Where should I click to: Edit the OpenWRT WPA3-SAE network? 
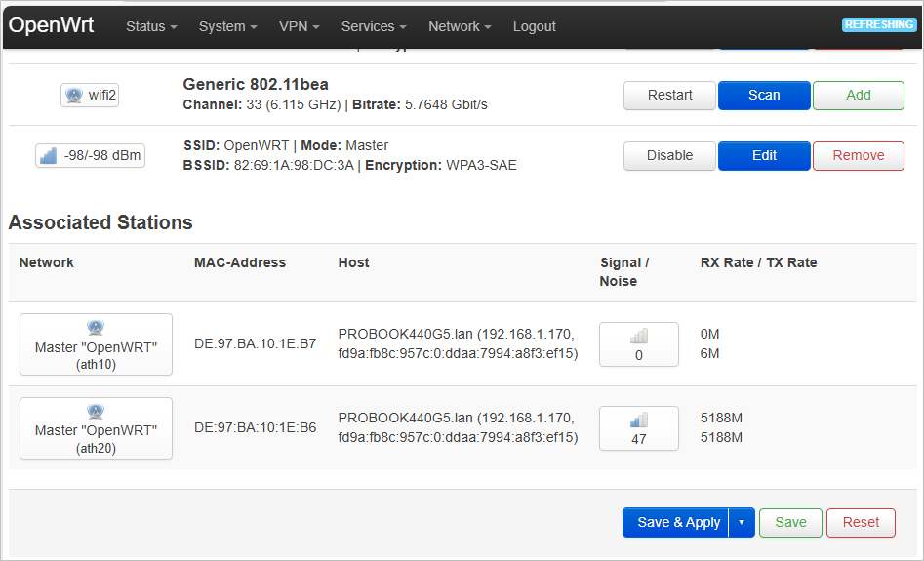tap(764, 155)
